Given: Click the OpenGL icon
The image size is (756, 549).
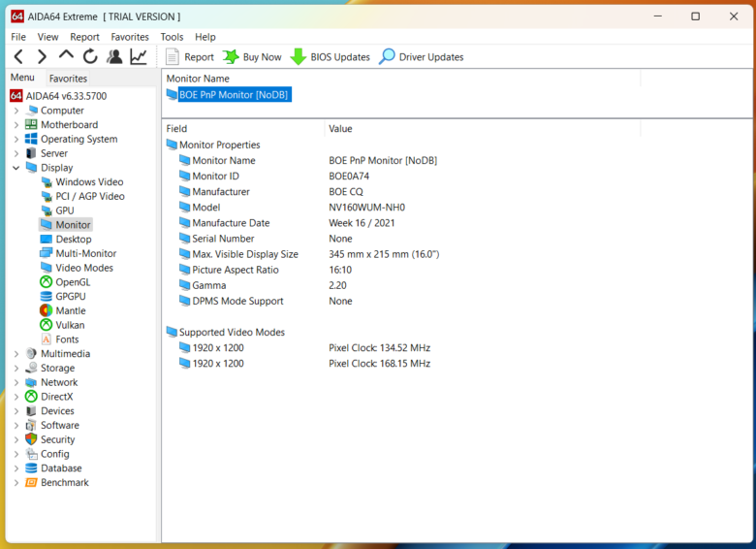Looking at the screenshot, I should click(47, 282).
